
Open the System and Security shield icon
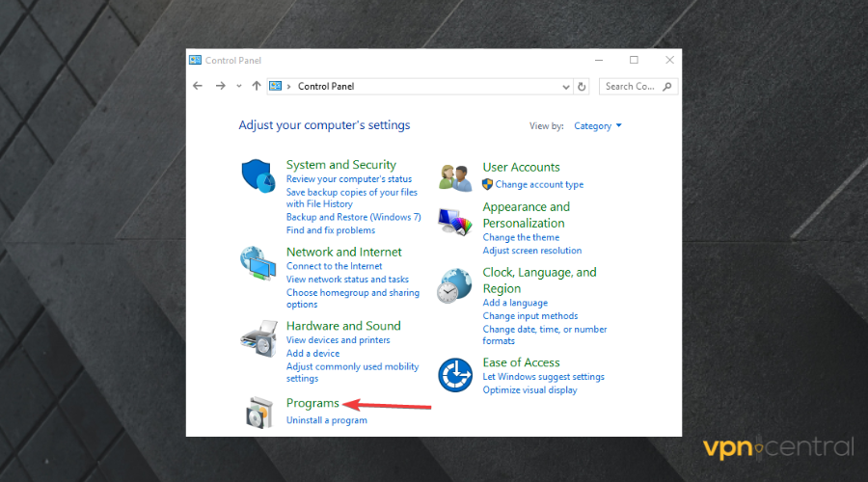[x=258, y=176]
